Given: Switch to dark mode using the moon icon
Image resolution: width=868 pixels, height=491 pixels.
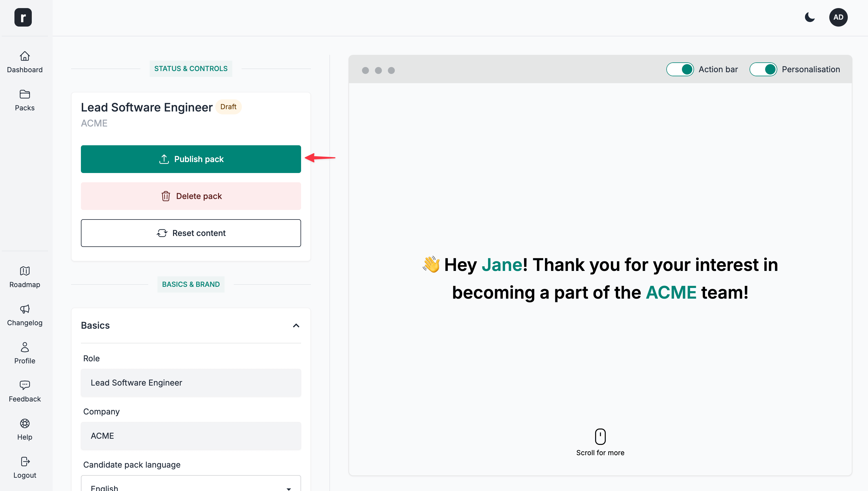Looking at the screenshot, I should [810, 17].
